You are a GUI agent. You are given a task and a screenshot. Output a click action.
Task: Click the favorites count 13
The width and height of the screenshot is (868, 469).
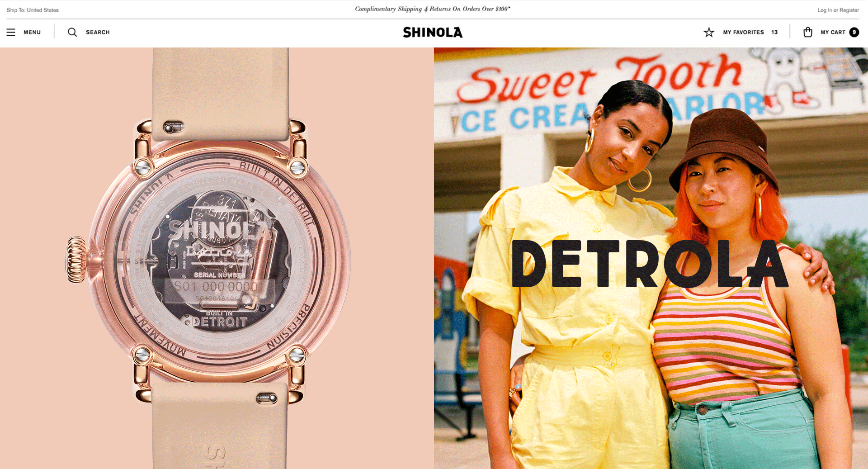(x=774, y=32)
